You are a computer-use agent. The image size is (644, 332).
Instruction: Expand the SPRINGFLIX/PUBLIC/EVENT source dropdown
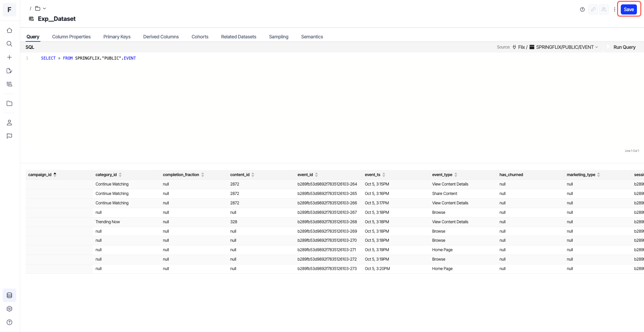(597, 47)
